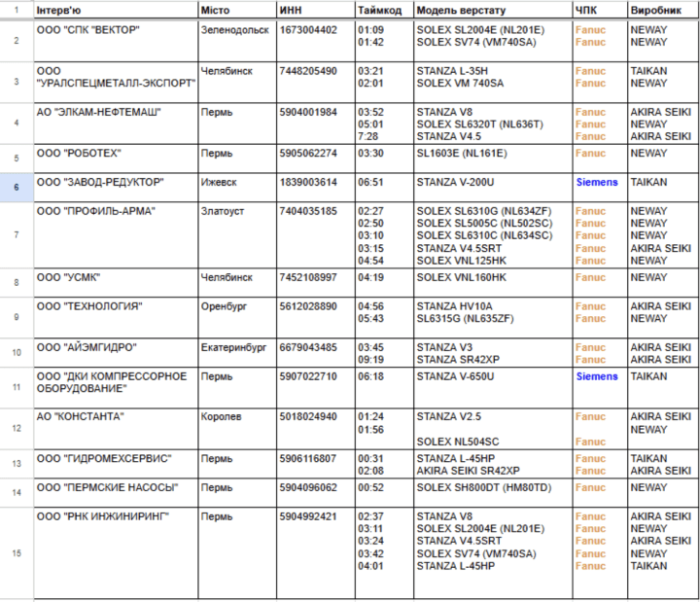Viewport: 700px width, 602px height.
Task: Click city cell Оренбург
Action: pyautogui.click(x=237, y=317)
